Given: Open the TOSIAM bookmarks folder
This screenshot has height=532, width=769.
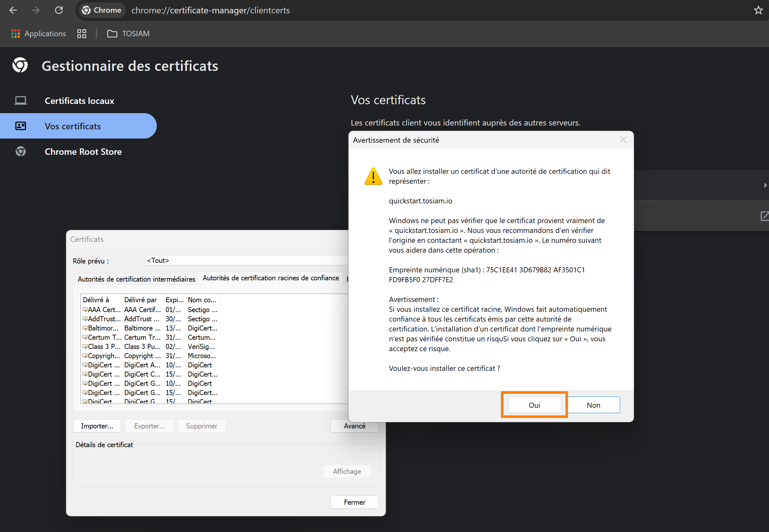Looking at the screenshot, I should coord(128,34).
